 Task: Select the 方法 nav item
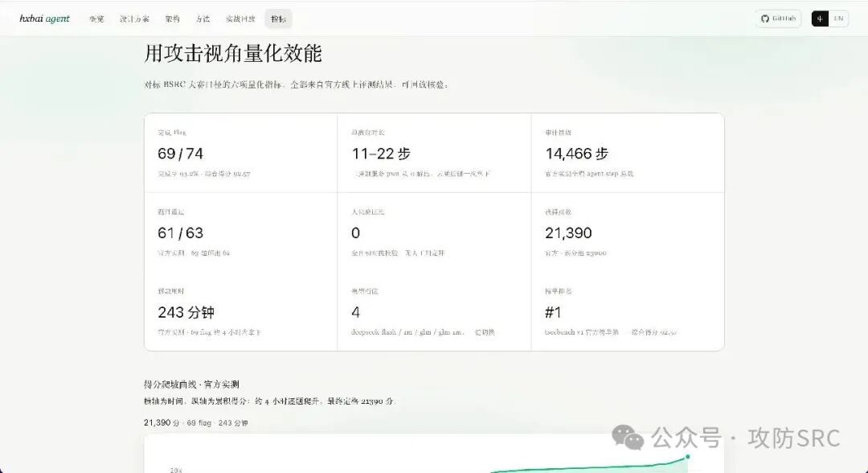click(203, 19)
